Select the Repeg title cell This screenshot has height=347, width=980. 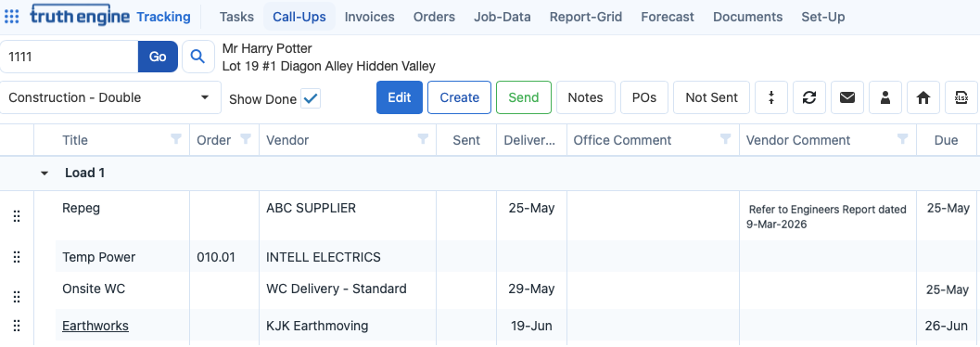[x=121, y=215]
